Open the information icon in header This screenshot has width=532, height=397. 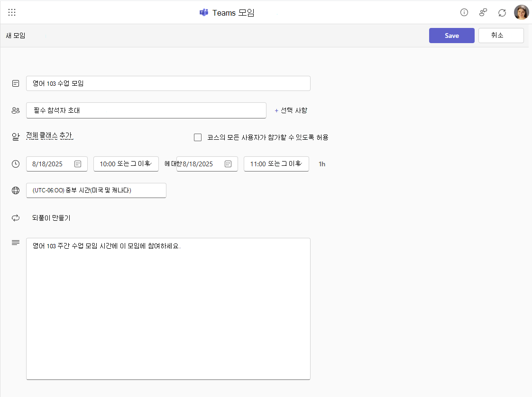[464, 12]
